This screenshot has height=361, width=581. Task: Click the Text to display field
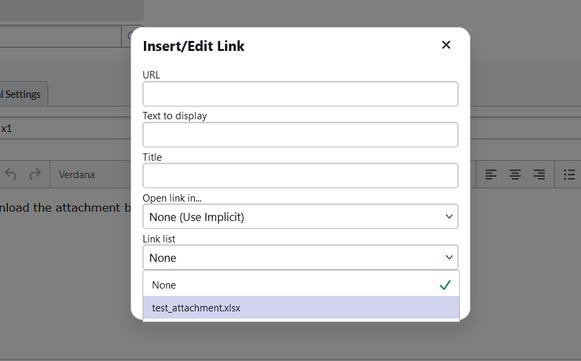point(301,135)
